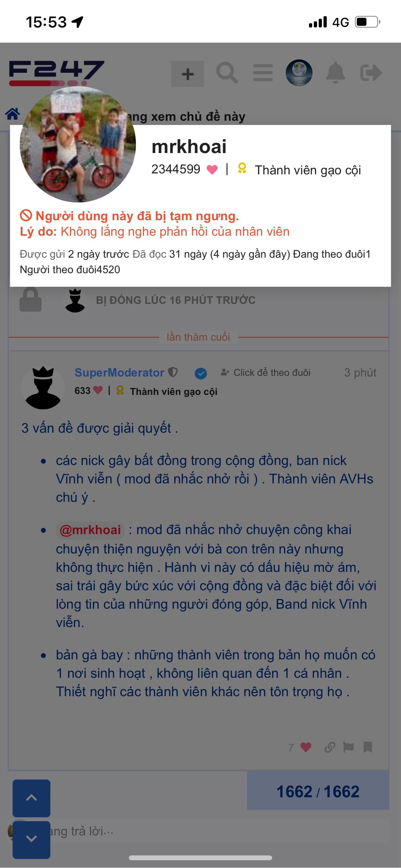Like the post with heart icon
This screenshot has width=401, height=868.
pos(305,747)
